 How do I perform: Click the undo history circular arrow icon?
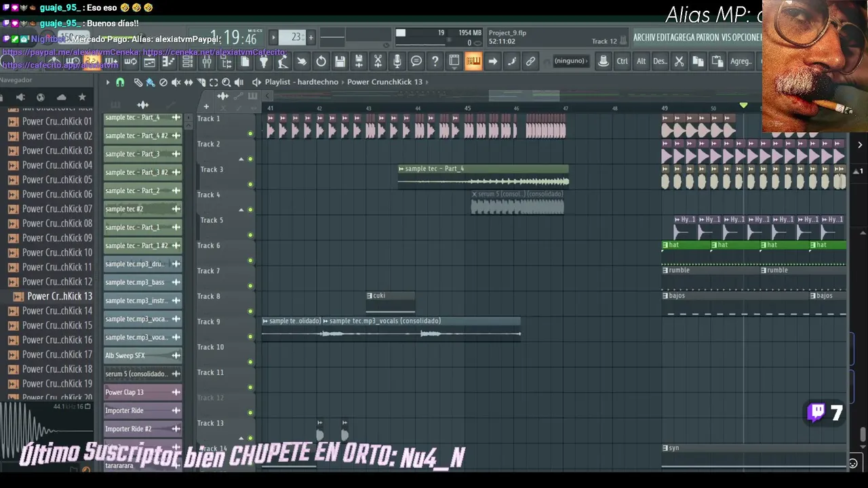(x=321, y=62)
